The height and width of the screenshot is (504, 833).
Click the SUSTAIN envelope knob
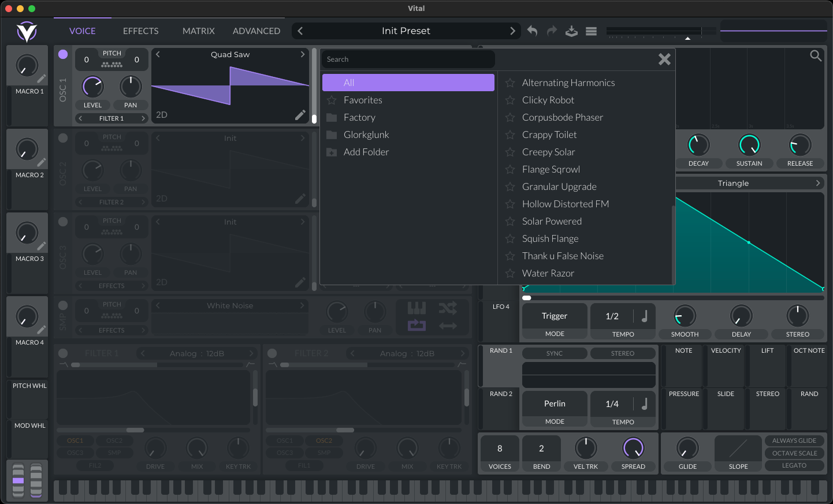(x=749, y=145)
